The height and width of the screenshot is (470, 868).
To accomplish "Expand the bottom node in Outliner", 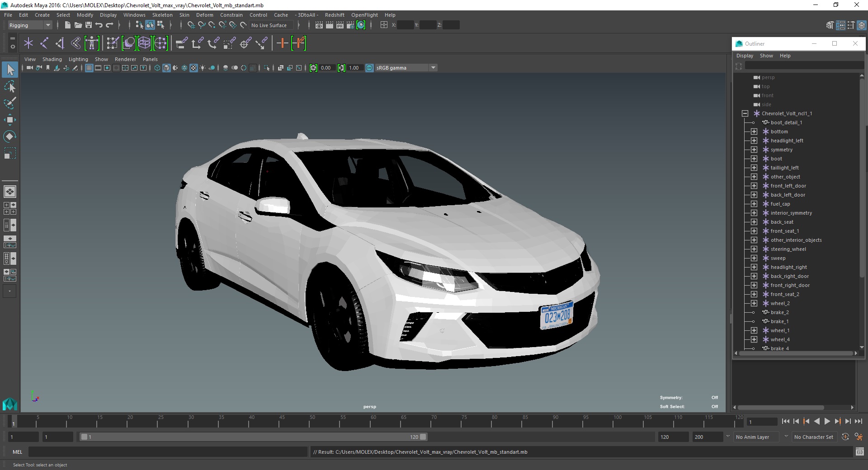I will tap(754, 132).
